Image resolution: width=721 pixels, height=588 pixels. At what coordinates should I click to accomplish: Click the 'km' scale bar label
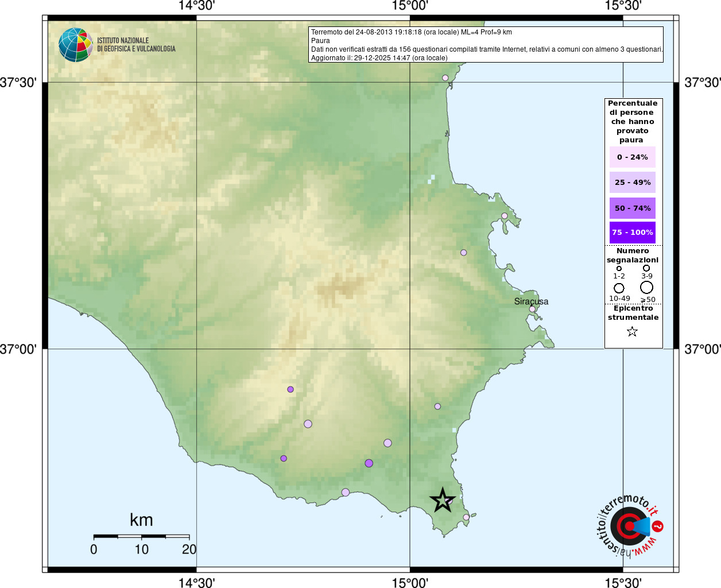[x=141, y=520]
